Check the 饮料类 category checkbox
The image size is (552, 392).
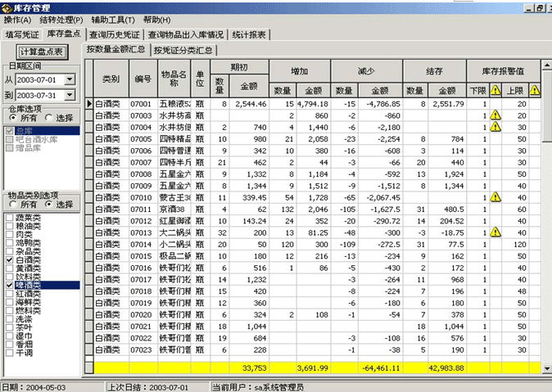click(x=8, y=277)
